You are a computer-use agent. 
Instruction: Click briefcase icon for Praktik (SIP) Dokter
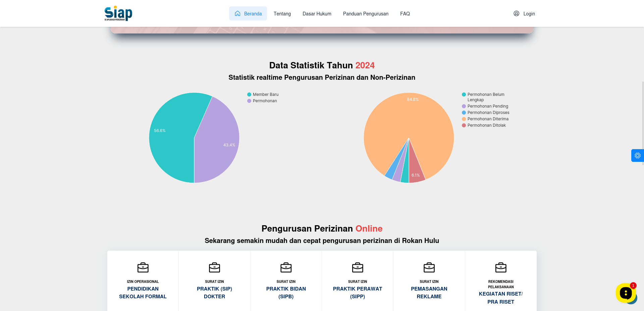click(214, 267)
